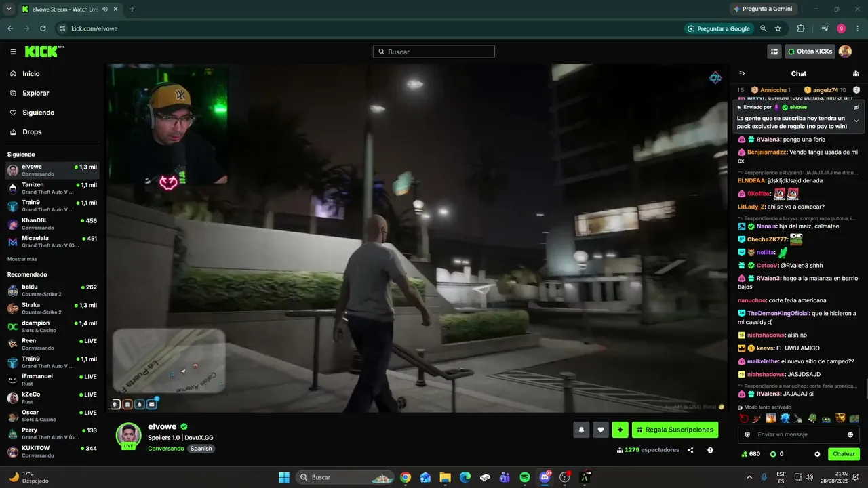Click the 680 channel points balance

(750, 454)
